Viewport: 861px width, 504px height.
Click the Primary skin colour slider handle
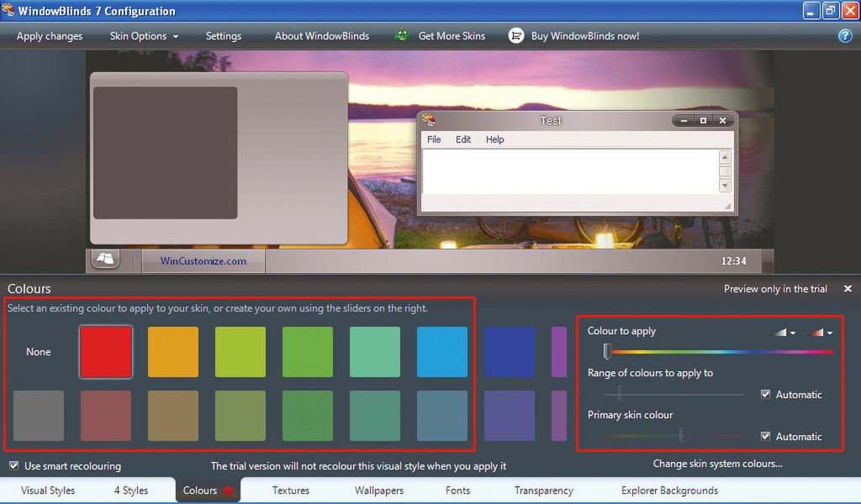(x=683, y=435)
